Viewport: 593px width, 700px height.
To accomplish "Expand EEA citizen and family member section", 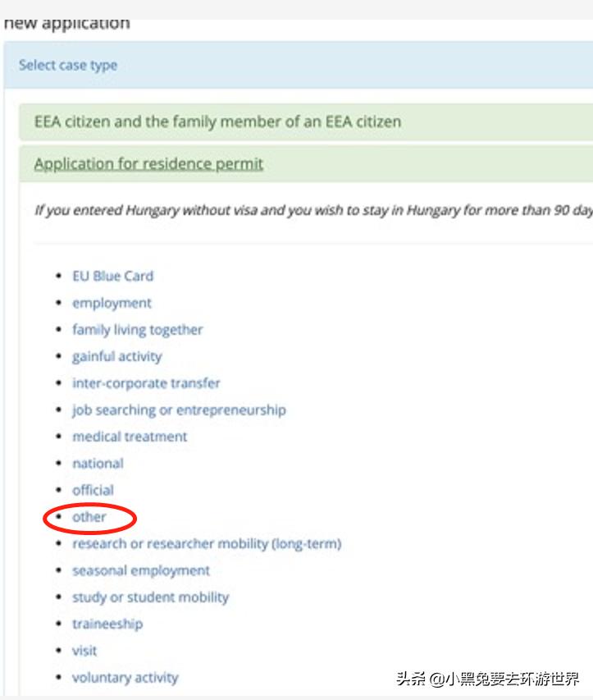I will (217, 122).
